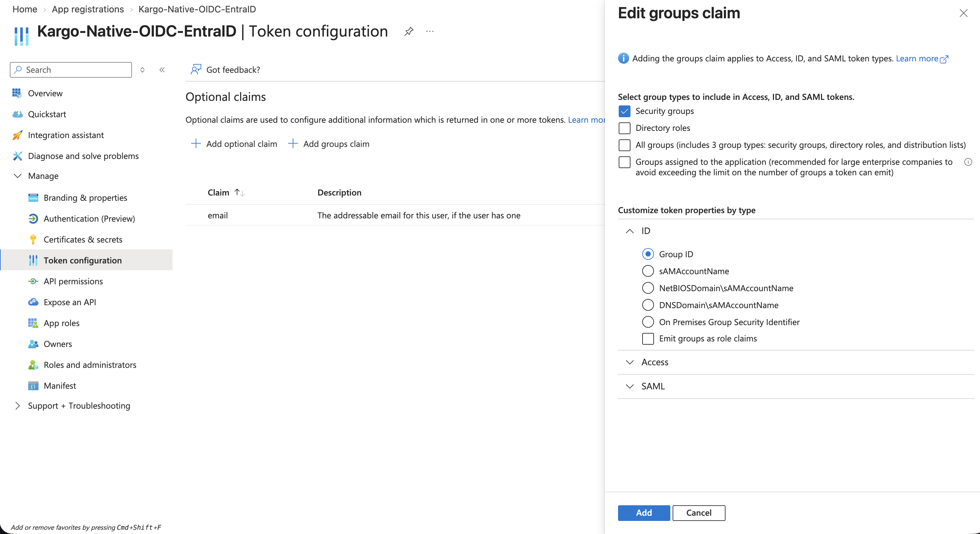Click the Token configuration bars icon in the sidebar
Screen dimensions: 980x534
coord(33,260)
